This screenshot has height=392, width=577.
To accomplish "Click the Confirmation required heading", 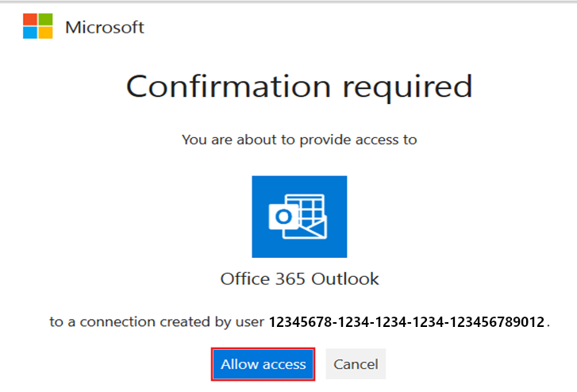I will pyautogui.click(x=299, y=86).
